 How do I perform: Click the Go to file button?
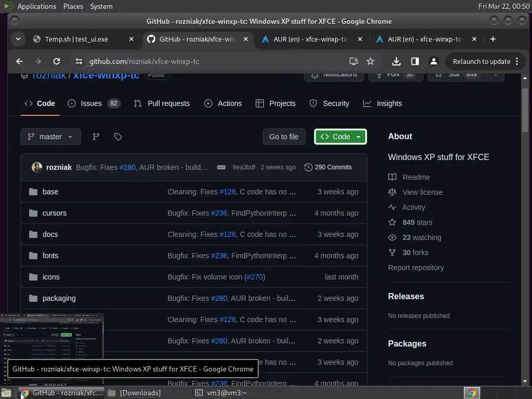(x=284, y=137)
